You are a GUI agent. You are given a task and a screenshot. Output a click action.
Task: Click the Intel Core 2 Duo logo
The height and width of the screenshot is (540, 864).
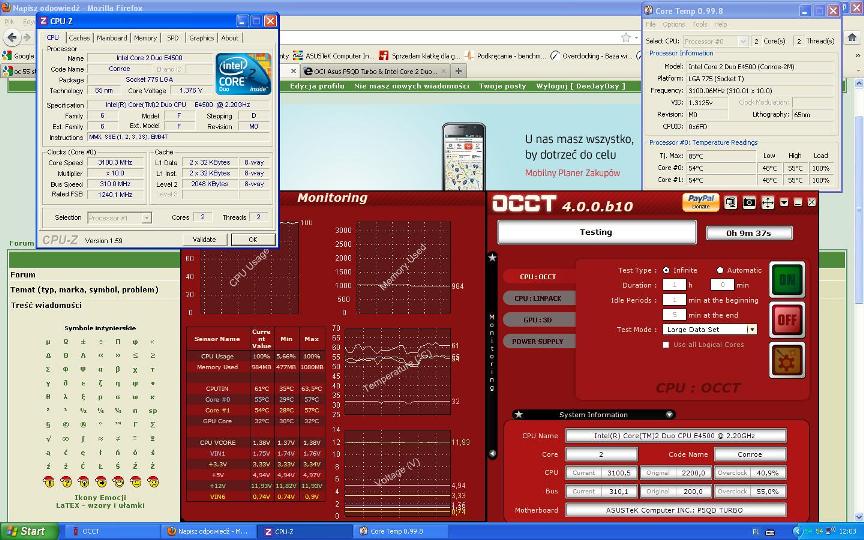pyautogui.click(x=244, y=74)
